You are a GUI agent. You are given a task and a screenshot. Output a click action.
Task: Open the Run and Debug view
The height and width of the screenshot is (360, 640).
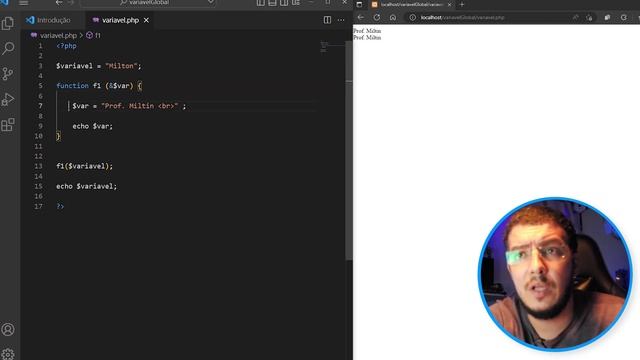click(x=8, y=99)
